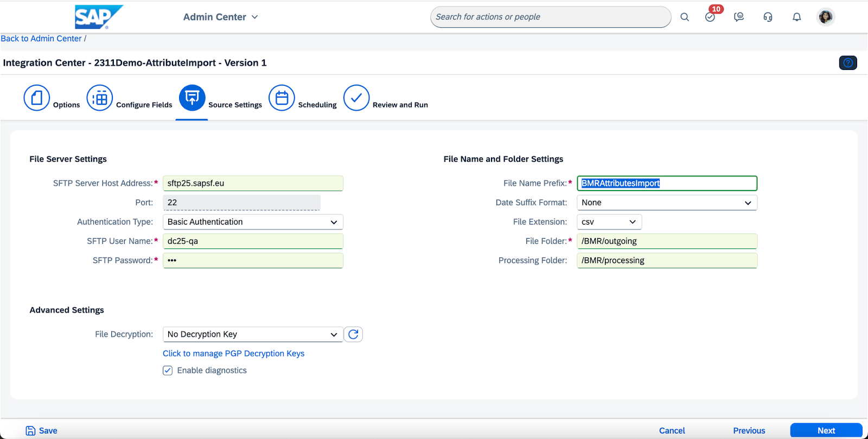Select the Source Settings step label
This screenshot has height=439, width=868.
(x=235, y=105)
